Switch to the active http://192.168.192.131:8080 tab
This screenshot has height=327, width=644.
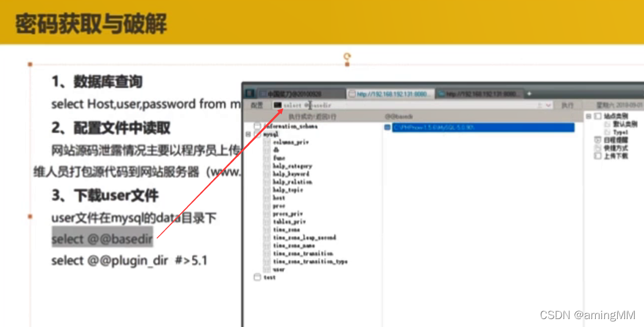pos(391,94)
